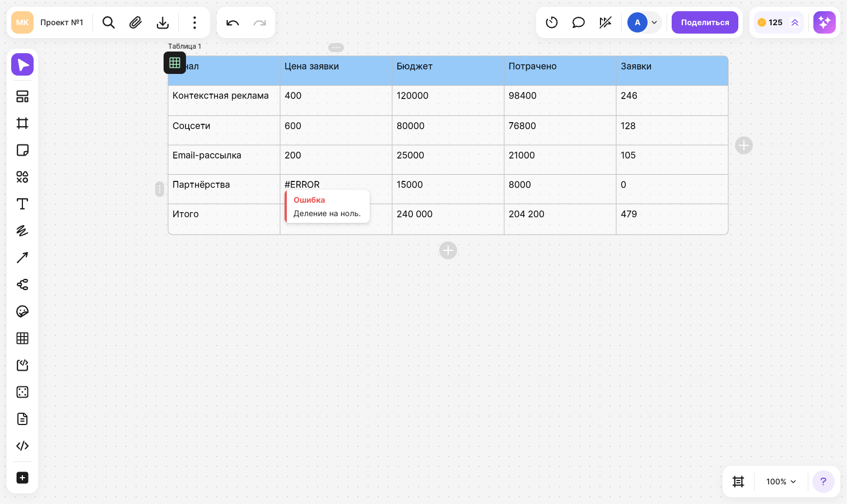Select the text tool
Screen dimensions: 847x504
pyautogui.click(x=22, y=204)
